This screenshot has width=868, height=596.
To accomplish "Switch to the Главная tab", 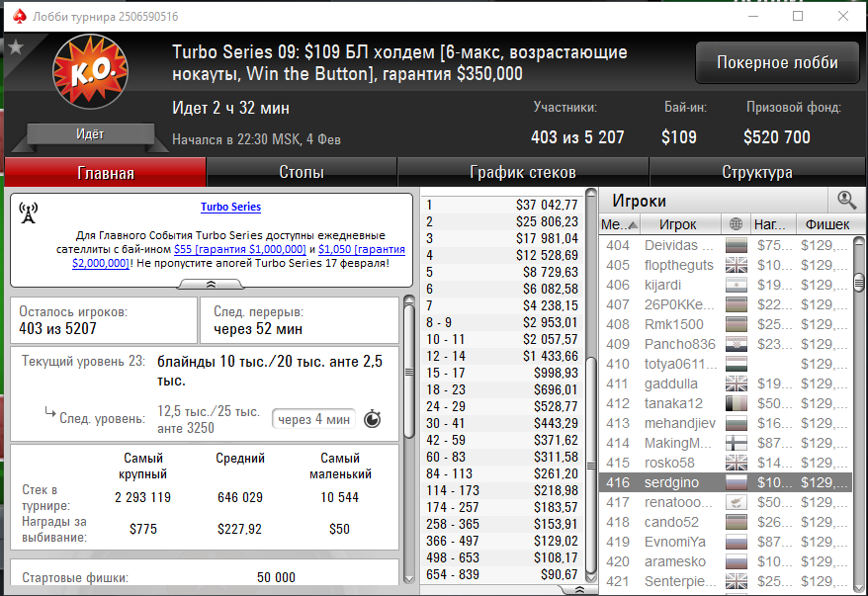I will coord(105,173).
